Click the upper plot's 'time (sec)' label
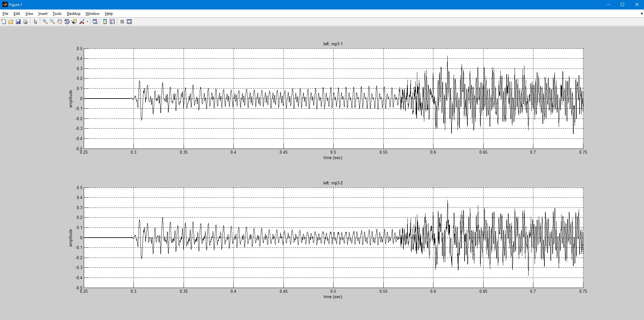The image size is (644, 320). point(333,157)
